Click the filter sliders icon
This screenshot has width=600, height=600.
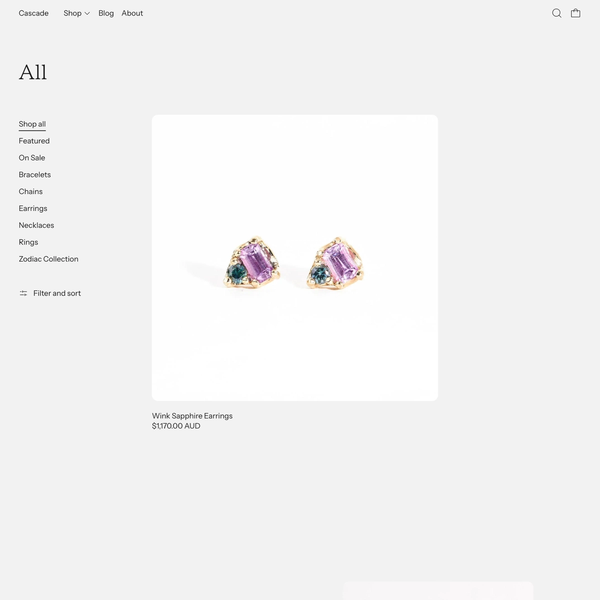click(23, 293)
